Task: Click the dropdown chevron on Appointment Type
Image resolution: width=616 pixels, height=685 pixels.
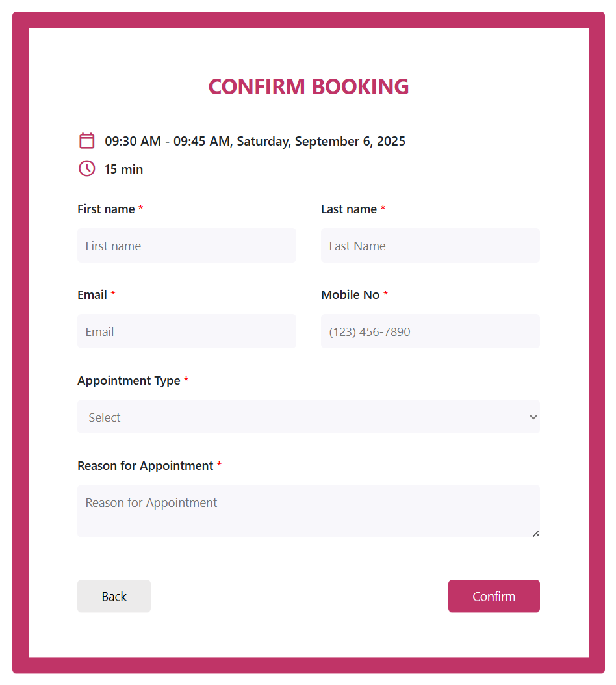Action: (533, 417)
